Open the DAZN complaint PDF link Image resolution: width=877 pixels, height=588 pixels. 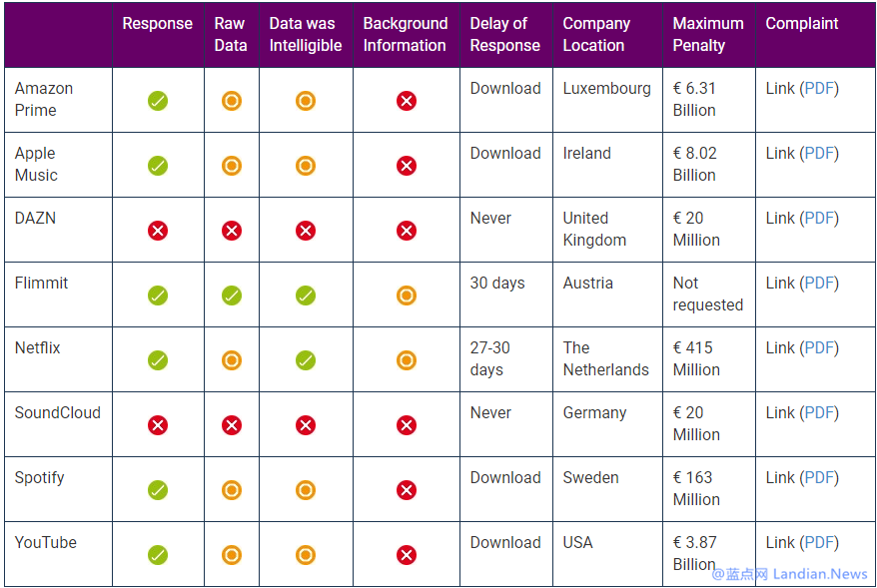pyautogui.click(x=819, y=219)
